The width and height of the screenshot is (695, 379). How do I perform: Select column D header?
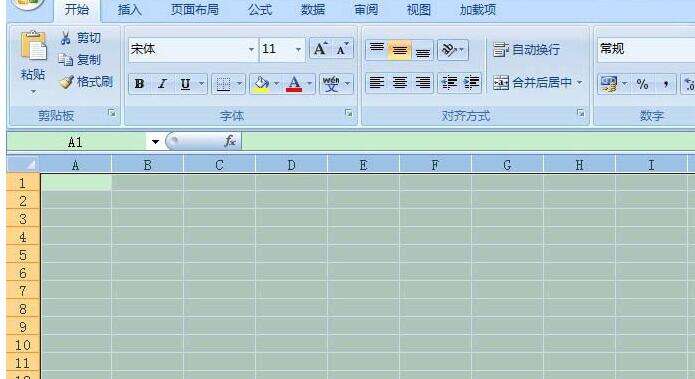[x=291, y=165]
